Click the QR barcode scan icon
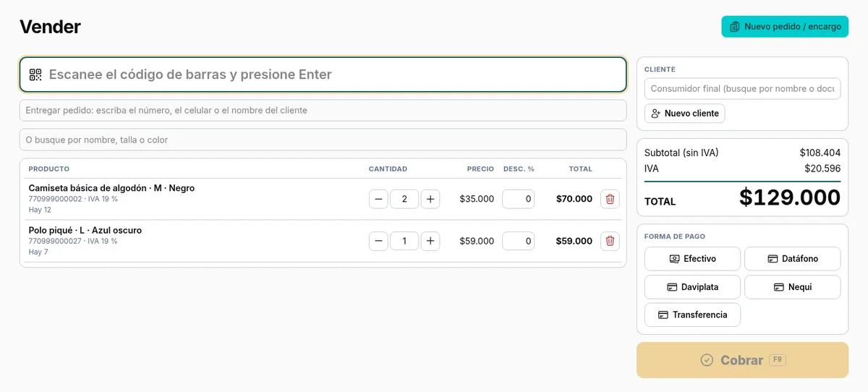868x392 pixels. click(35, 74)
